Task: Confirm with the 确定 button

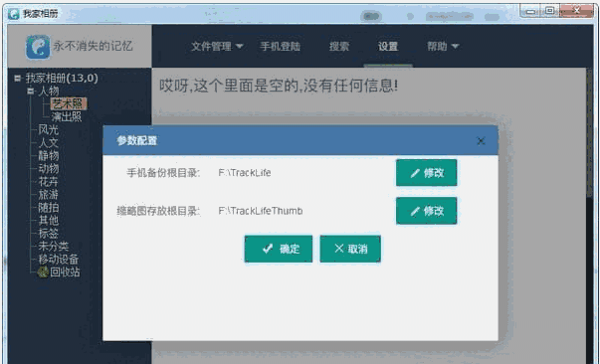Action: (x=279, y=249)
